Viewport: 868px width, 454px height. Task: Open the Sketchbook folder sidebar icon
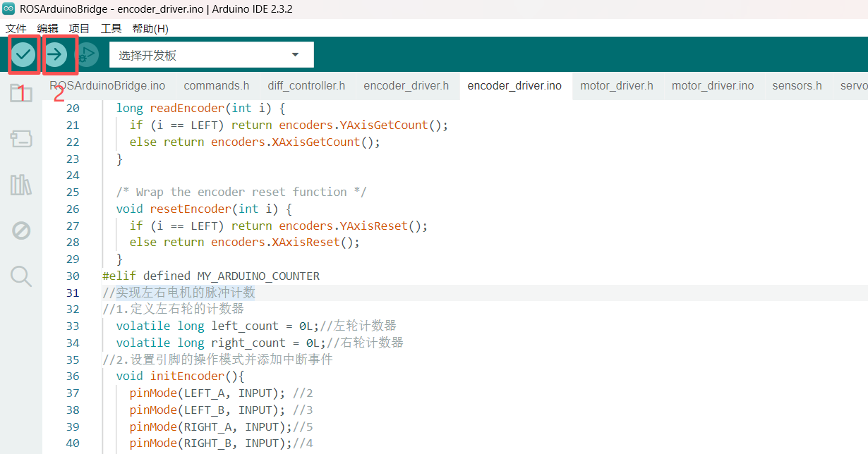click(x=21, y=93)
